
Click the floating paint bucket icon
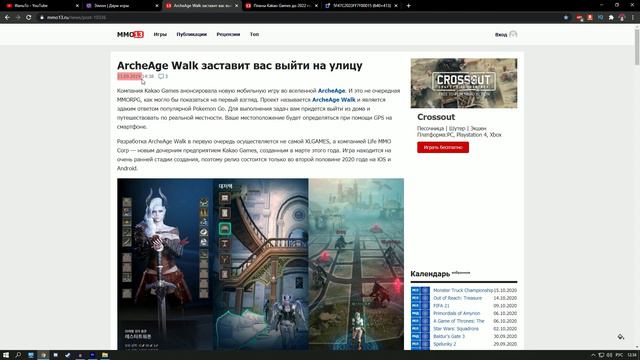[x=620, y=337]
